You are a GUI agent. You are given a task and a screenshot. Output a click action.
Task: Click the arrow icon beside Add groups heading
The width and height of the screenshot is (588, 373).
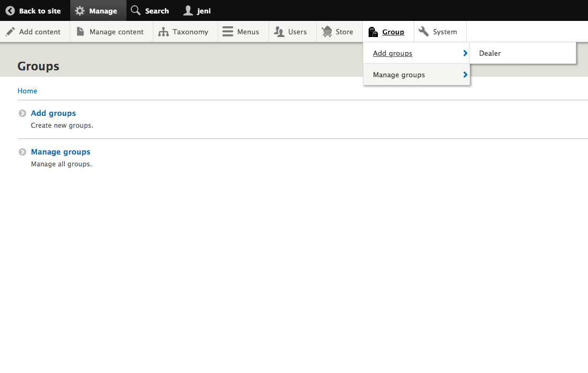click(x=22, y=113)
